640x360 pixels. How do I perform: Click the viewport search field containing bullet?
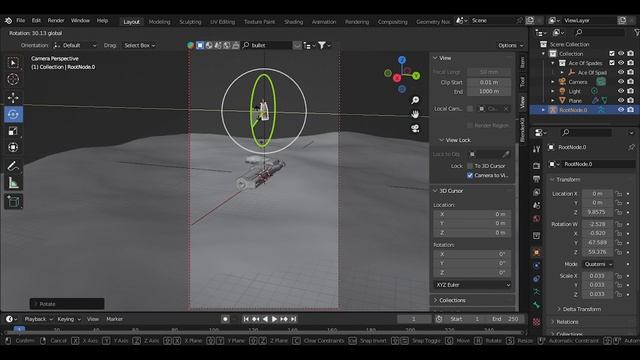(267, 45)
